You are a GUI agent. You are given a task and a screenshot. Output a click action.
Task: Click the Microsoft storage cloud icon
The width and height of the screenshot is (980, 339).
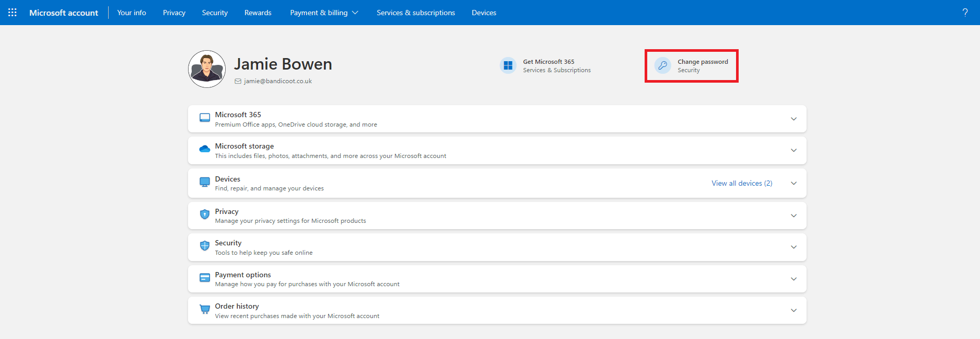[205, 150]
